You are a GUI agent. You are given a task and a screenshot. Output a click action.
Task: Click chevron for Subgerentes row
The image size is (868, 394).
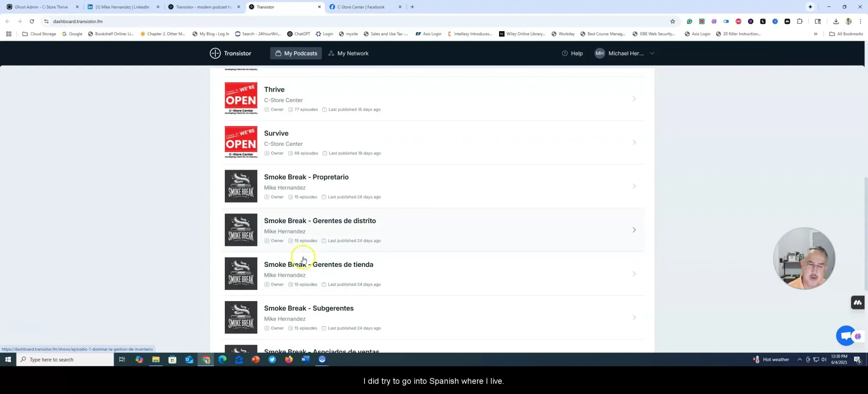634,318
